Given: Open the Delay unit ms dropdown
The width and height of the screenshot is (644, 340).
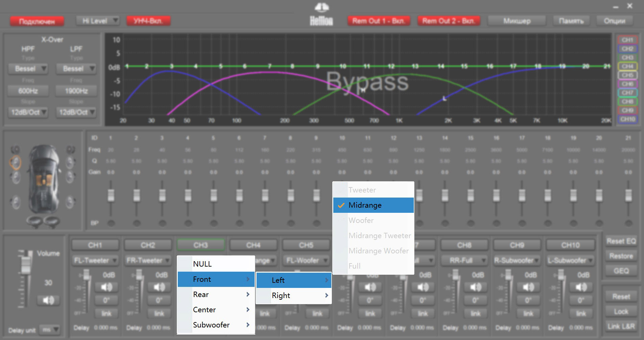Looking at the screenshot, I should click(x=49, y=330).
